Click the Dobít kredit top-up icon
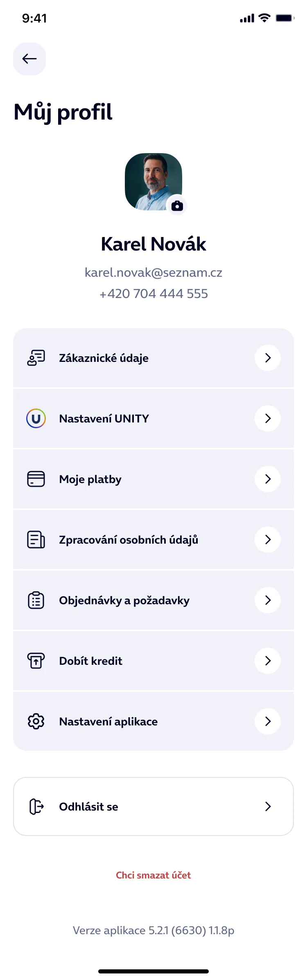 click(36, 661)
